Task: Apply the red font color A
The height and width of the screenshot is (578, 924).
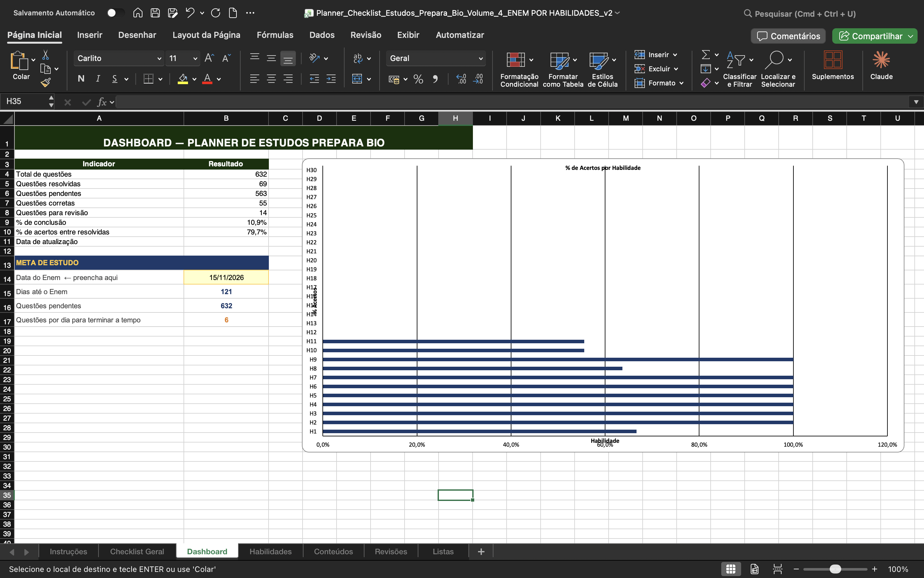Action: coord(207,79)
